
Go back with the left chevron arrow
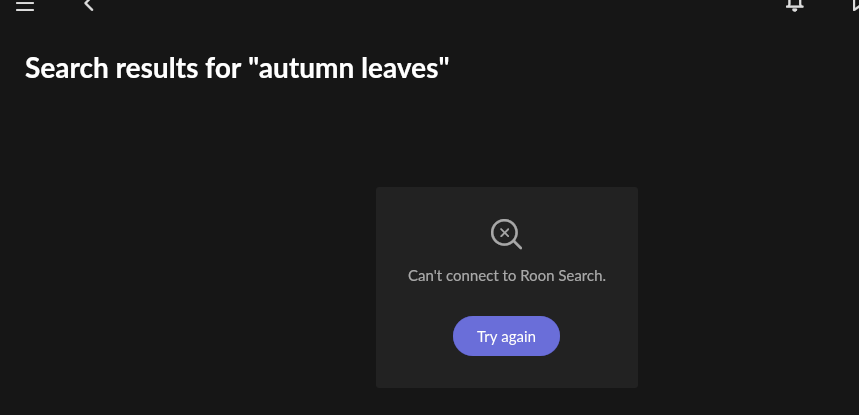(x=89, y=5)
